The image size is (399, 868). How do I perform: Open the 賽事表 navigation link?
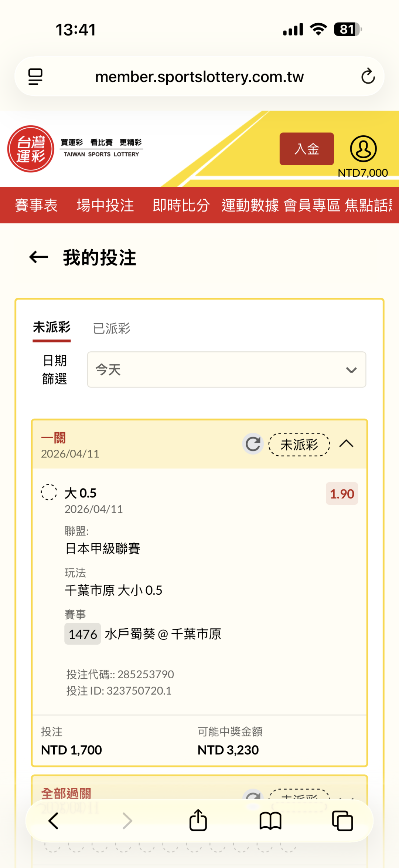tap(36, 205)
